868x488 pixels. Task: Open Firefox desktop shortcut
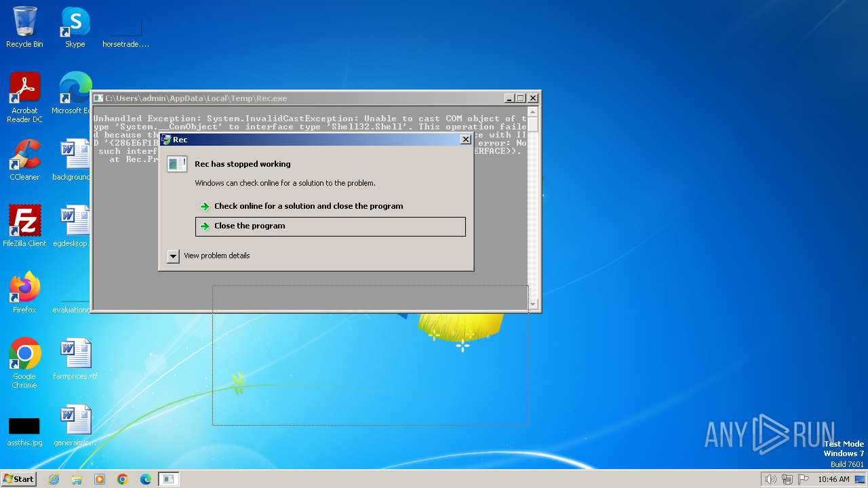coord(24,293)
